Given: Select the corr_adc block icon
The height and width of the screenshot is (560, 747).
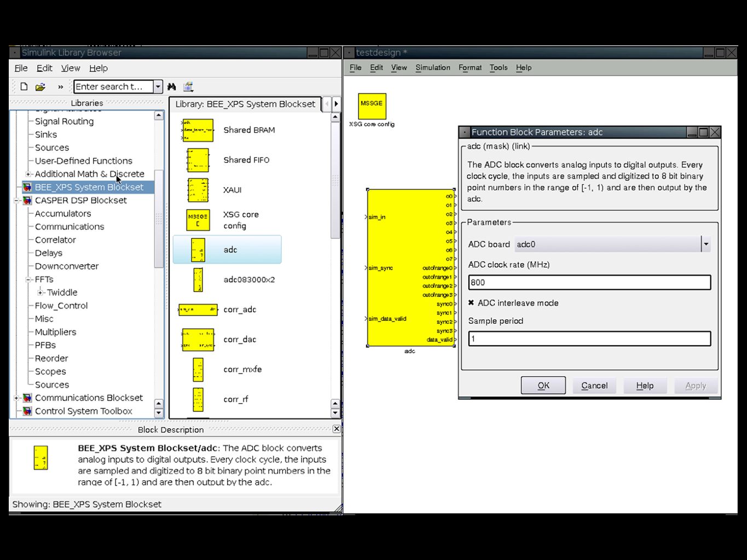Looking at the screenshot, I should (x=198, y=310).
